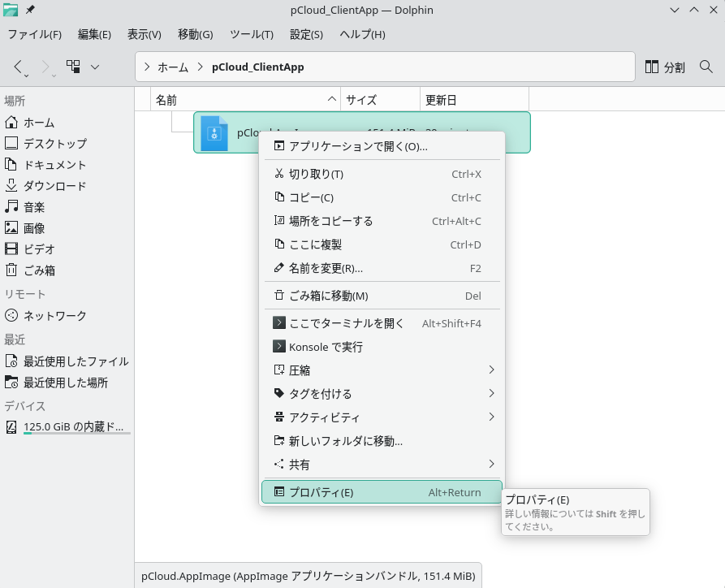Expand the Share submenu arrow
Screen dimensions: 725x588
(491, 465)
